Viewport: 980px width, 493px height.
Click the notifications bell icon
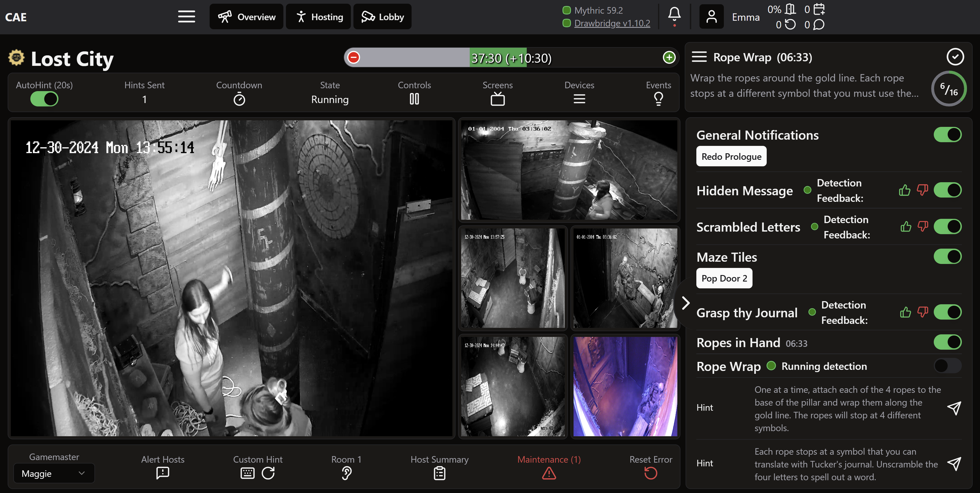pyautogui.click(x=674, y=15)
